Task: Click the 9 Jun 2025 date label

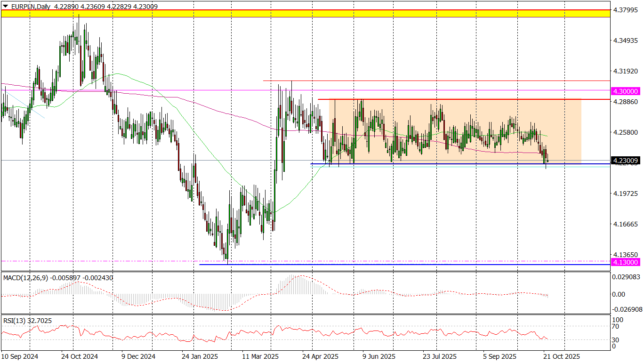Action: [379, 356]
